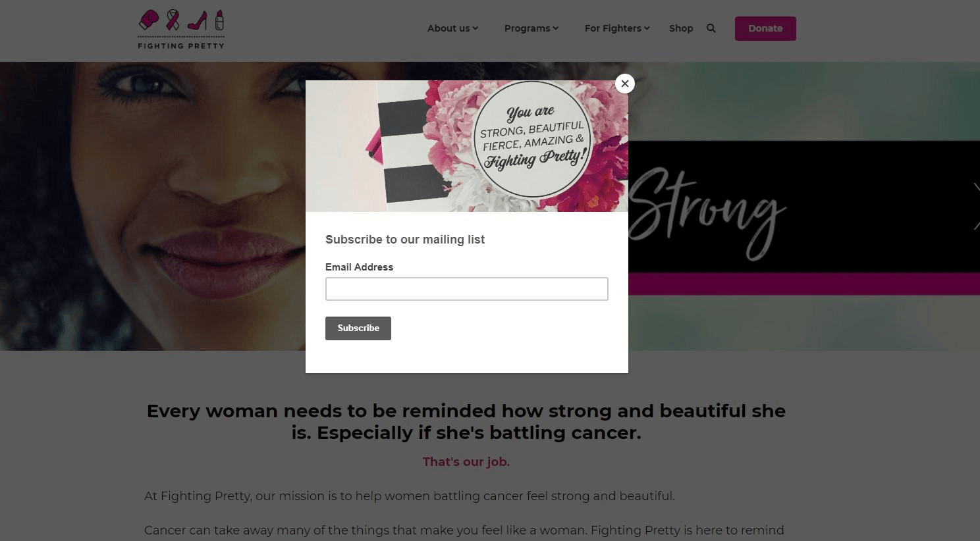Click the "That's our job." tagline

tap(466, 462)
